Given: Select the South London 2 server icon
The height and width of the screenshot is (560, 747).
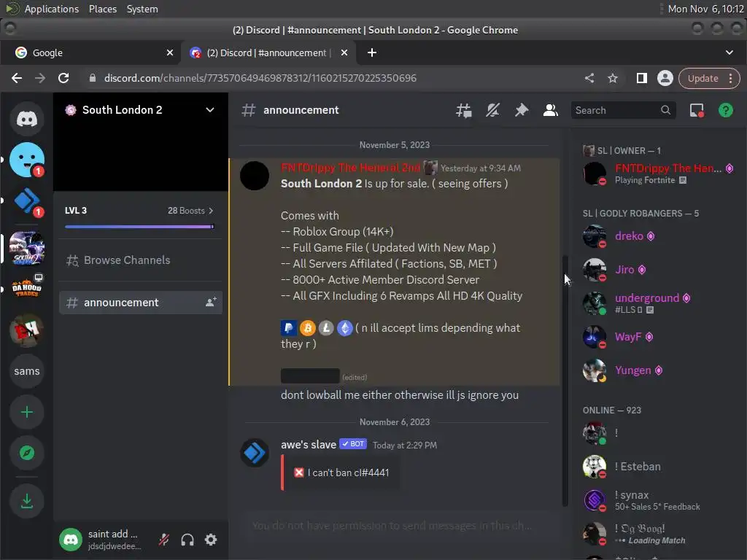Looking at the screenshot, I should coord(27,248).
